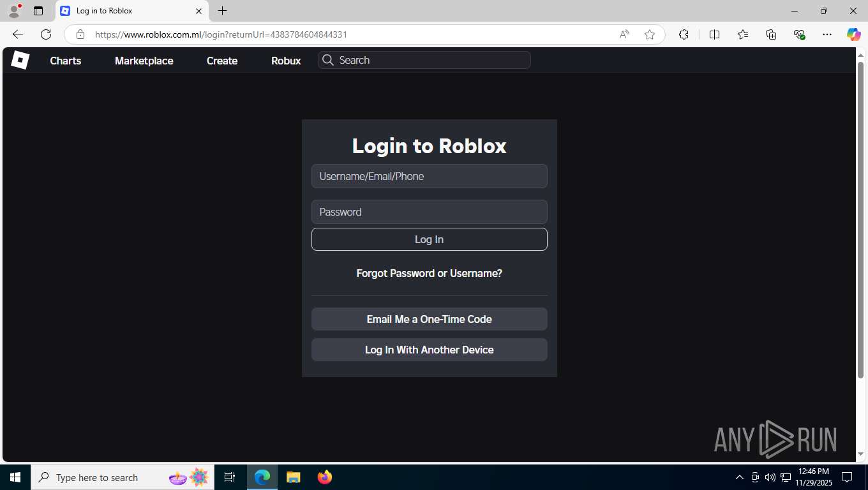Open volume control in tray
This screenshot has height=490, width=868.
click(x=770, y=477)
